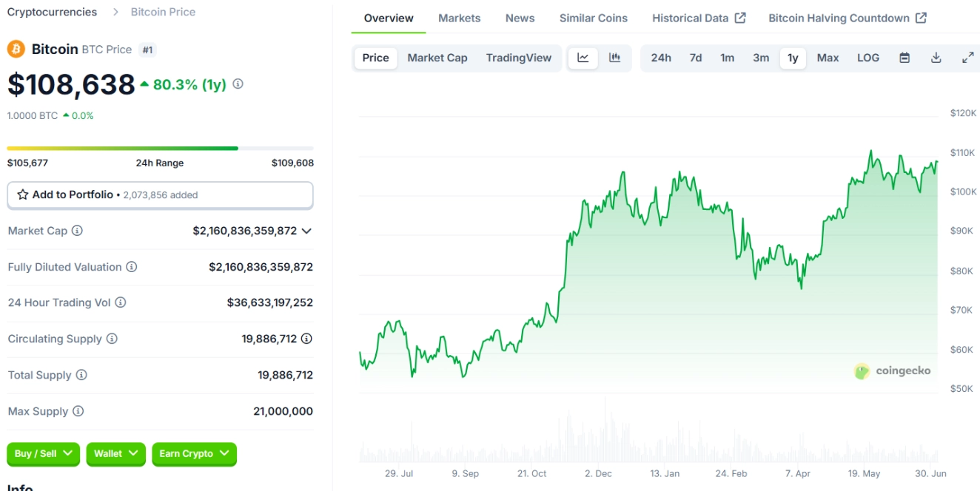Screen dimensions: 980x491
Task: Click the Bitcoin logo icon
Action: pyautogui.click(x=16, y=50)
